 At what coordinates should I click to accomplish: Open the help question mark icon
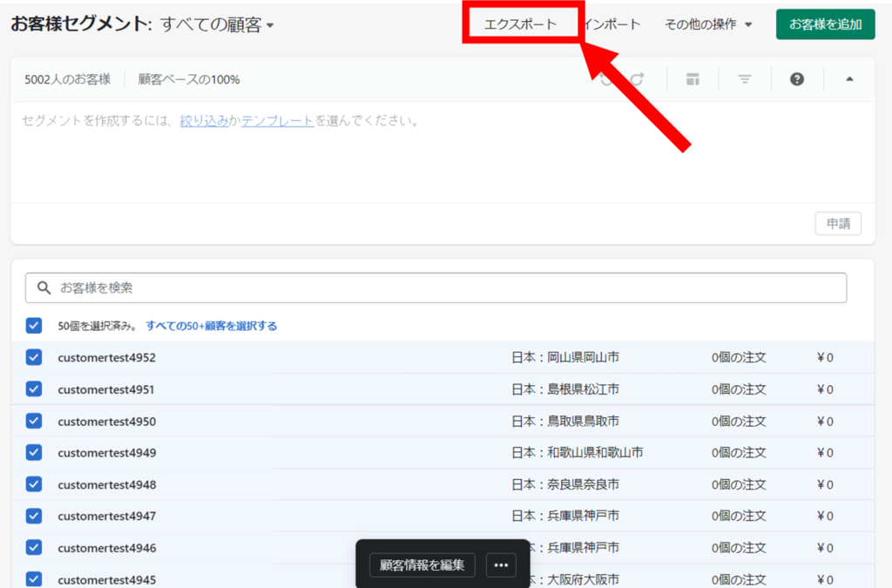point(796,79)
